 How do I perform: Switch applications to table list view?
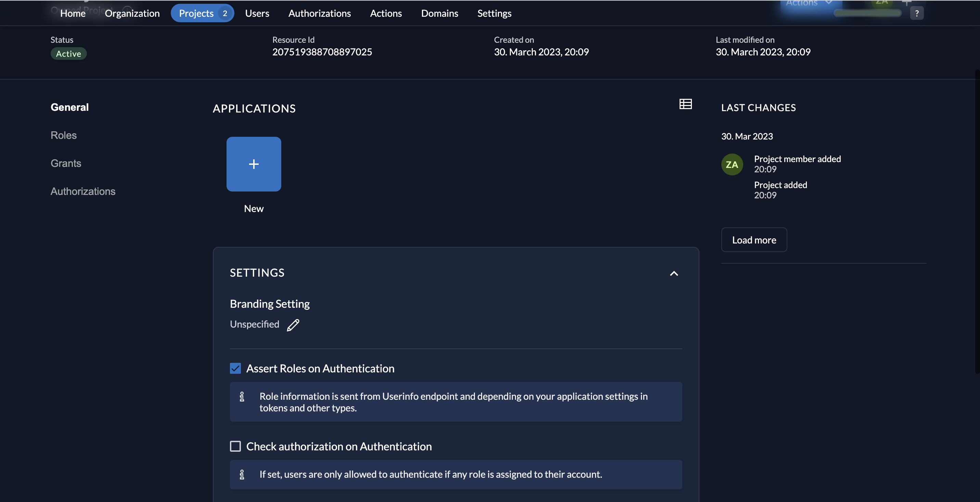685,104
